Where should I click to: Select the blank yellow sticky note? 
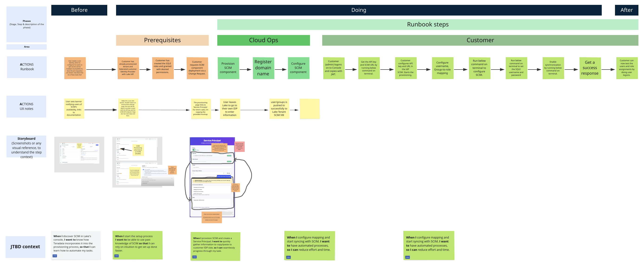coord(309,108)
